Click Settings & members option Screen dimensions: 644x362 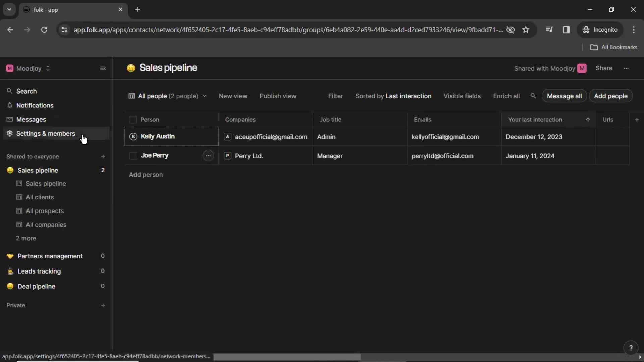point(46,133)
